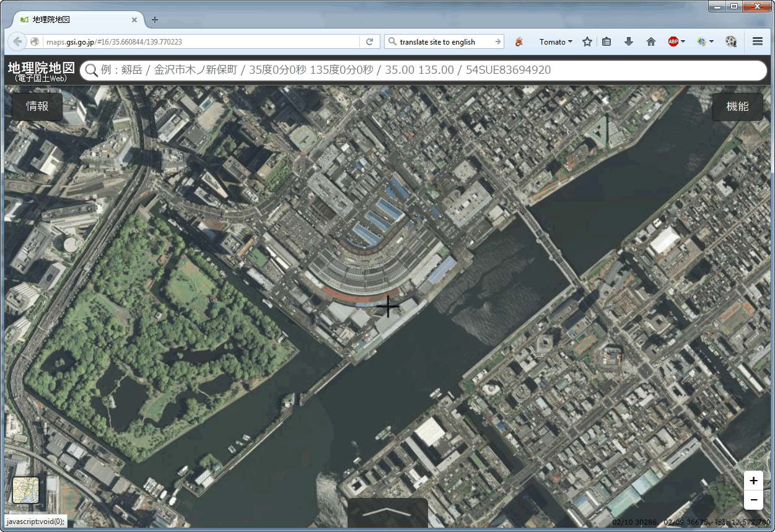This screenshot has height=532, width=775.
Task: Open the bookmarks list icon
Action: (x=606, y=41)
